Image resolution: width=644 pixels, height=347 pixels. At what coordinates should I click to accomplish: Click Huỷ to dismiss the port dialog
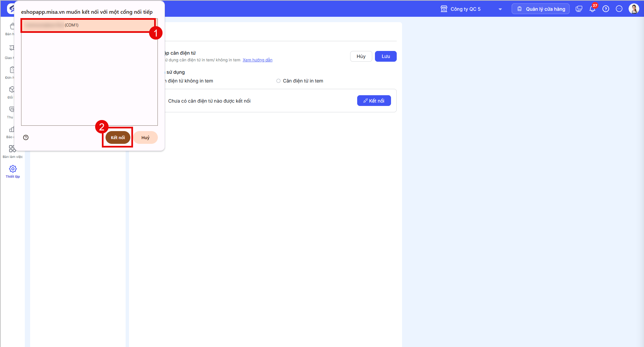(x=145, y=137)
